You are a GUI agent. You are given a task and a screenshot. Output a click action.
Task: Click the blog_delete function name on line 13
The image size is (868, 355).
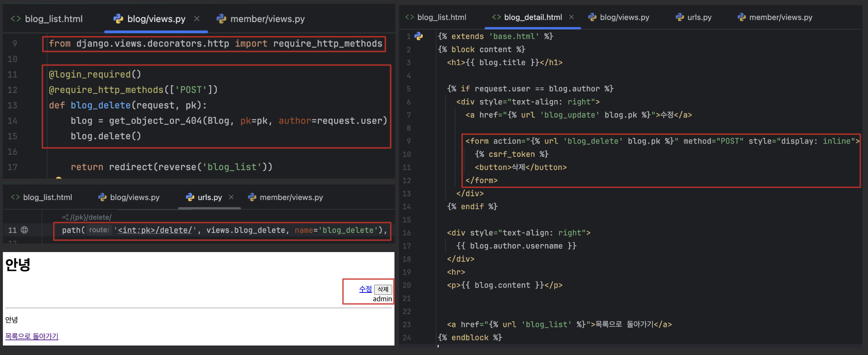(100, 105)
